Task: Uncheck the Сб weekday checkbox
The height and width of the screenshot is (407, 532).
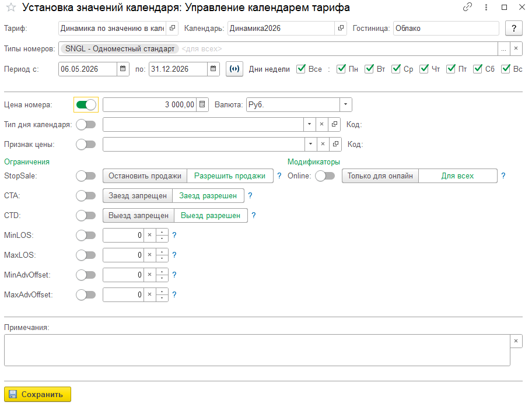Action: 478,69
